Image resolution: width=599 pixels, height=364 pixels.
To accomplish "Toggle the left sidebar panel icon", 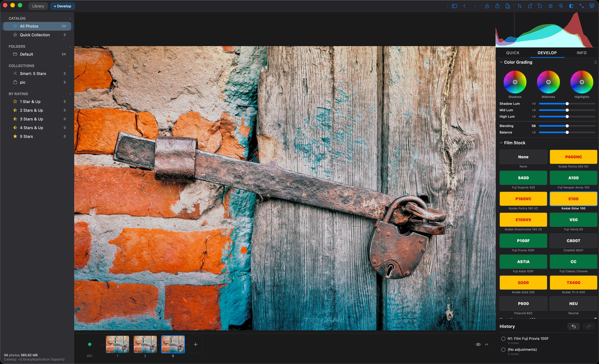I will pyautogui.click(x=454, y=6).
